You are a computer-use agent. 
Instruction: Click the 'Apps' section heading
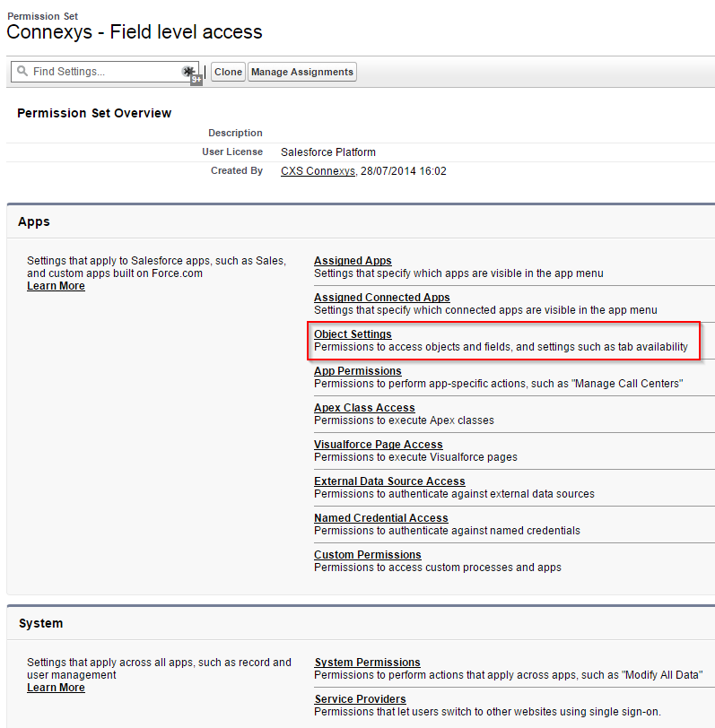pyautogui.click(x=34, y=221)
